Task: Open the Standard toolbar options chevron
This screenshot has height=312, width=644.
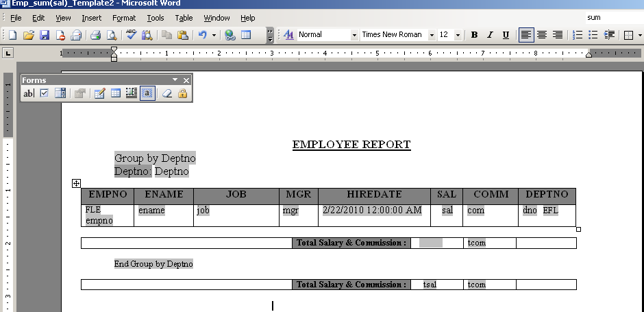Action: [270, 36]
